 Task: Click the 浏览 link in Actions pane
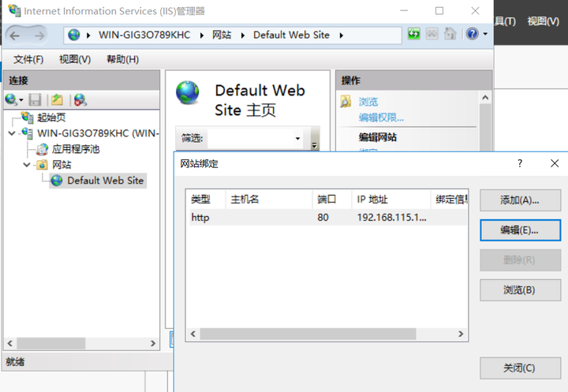[368, 102]
